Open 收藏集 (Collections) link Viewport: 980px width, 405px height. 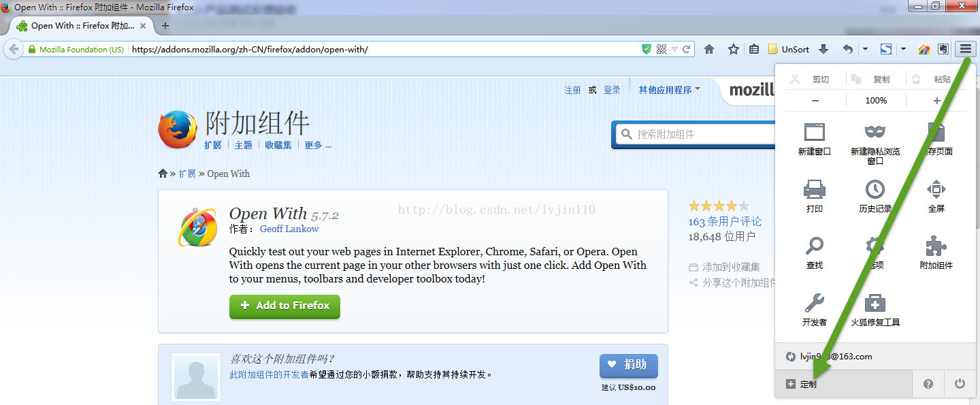pos(278,145)
